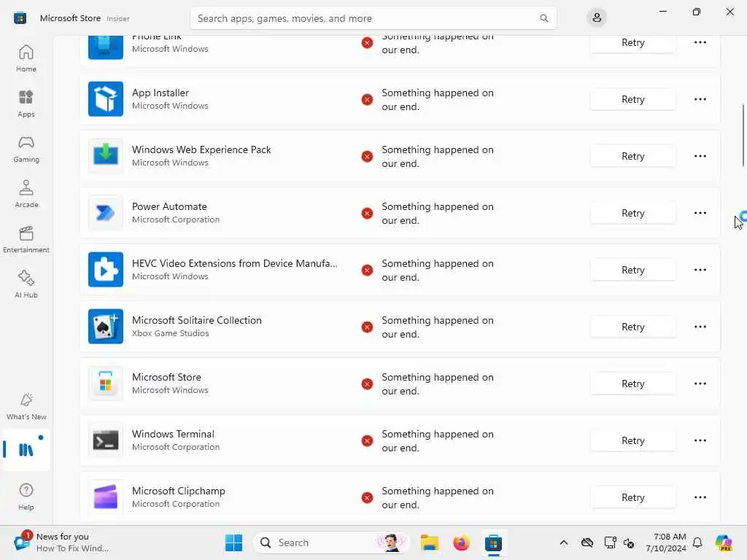The width and height of the screenshot is (747, 560).
Task: Open the notifications bell in taskbar
Action: click(x=697, y=542)
